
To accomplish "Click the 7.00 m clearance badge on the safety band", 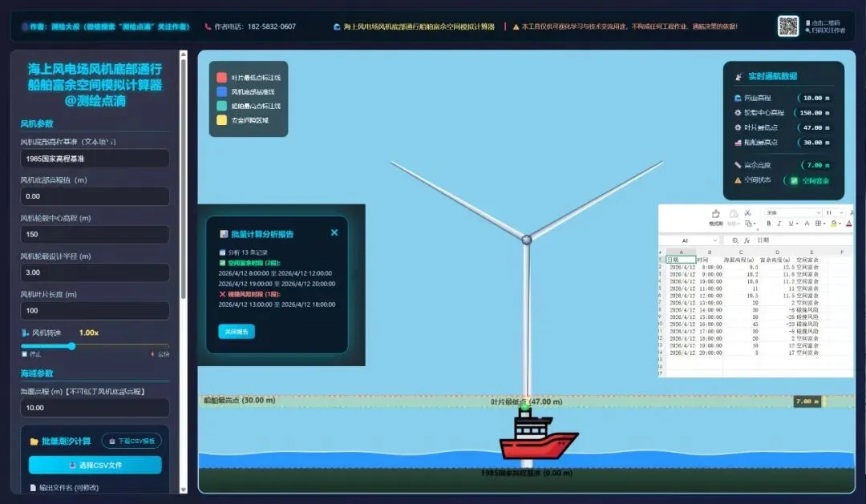I will pyautogui.click(x=807, y=401).
